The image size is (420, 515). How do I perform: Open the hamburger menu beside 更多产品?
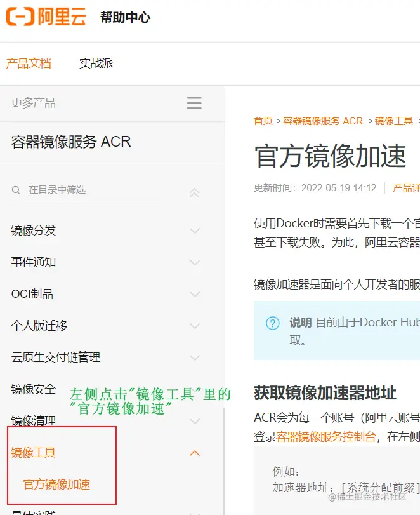[x=194, y=103]
